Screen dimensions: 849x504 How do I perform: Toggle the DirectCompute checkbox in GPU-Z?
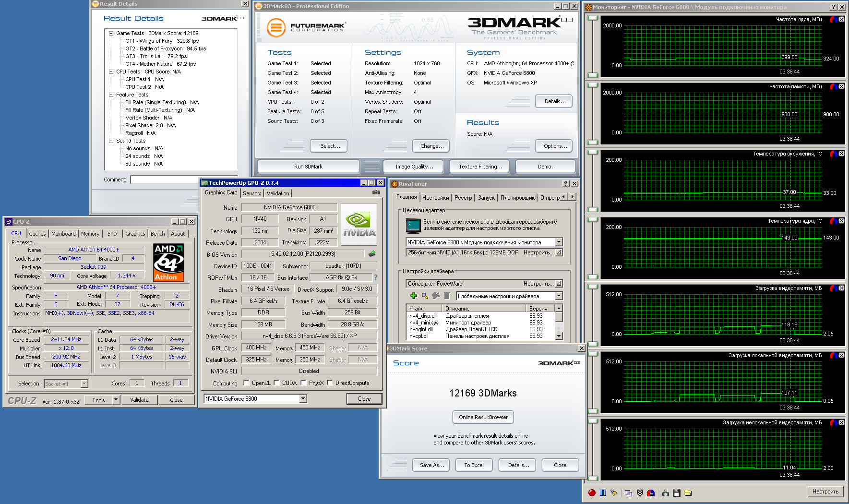coord(330,383)
